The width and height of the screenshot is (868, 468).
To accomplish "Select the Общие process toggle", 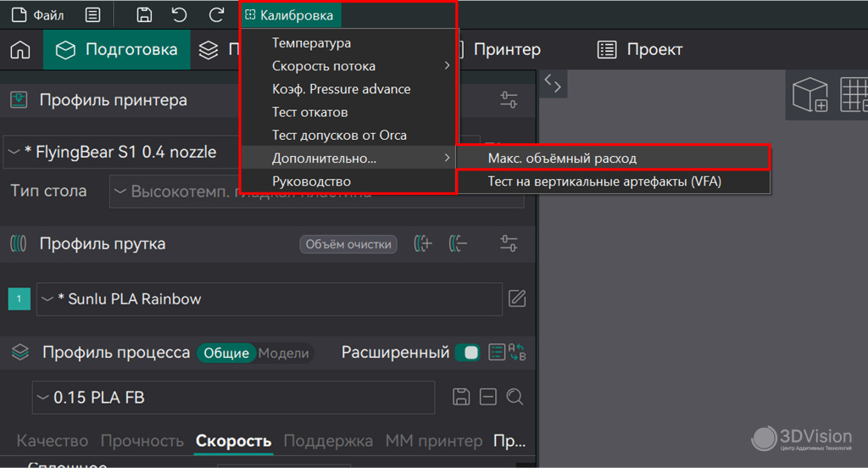I will [x=226, y=354].
